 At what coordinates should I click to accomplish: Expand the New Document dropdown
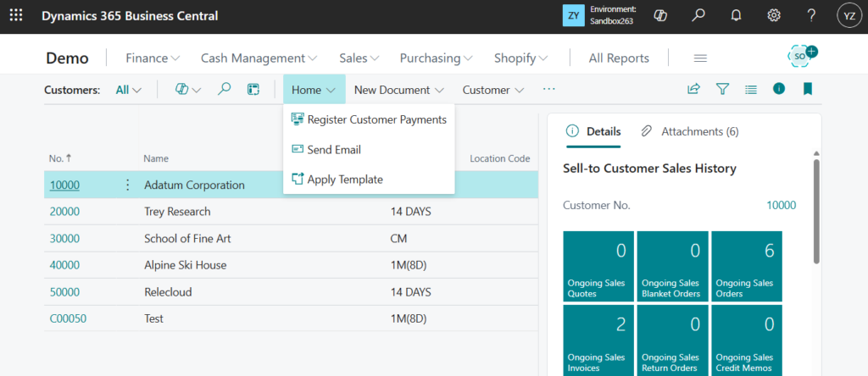pyautogui.click(x=398, y=90)
